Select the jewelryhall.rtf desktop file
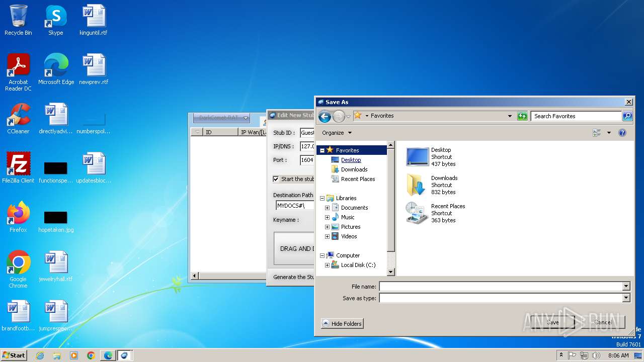644x362 pixels. 56,266
